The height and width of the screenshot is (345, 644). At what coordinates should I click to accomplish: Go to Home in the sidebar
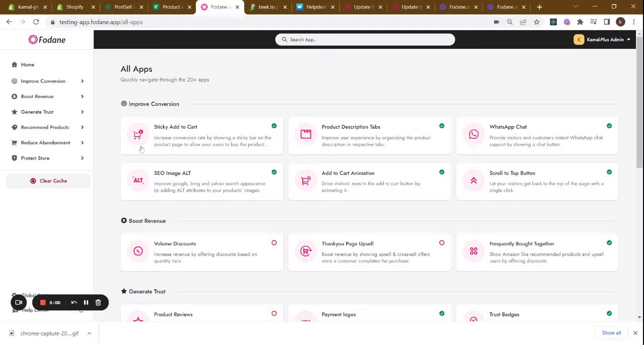tap(28, 65)
